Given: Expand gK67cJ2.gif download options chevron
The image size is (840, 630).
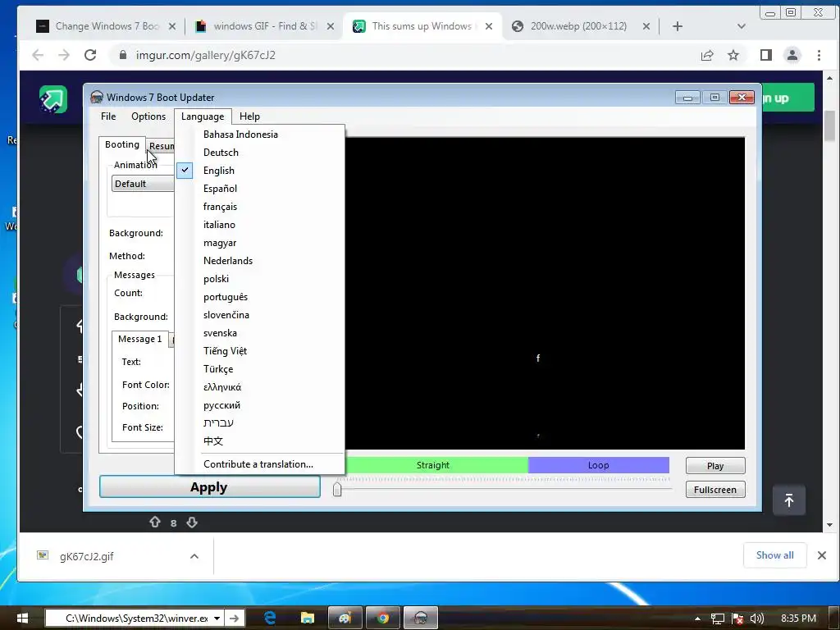Looking at the screenshot, I should (194, 557).
